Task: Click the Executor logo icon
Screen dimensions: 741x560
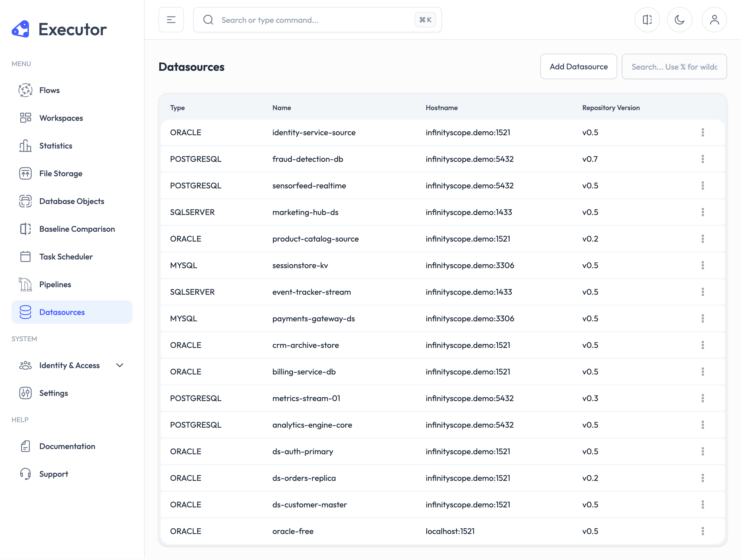Action: [x=21, y=29]
